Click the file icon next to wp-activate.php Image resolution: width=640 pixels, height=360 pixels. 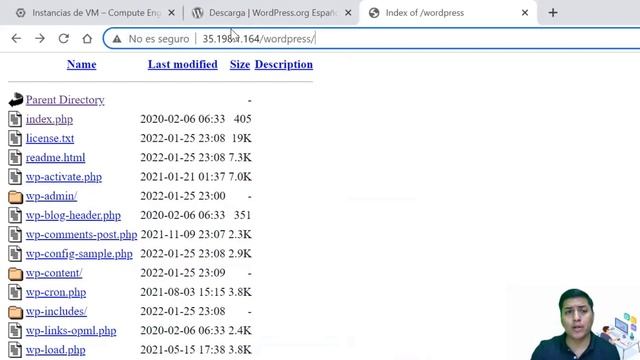click(x=15, y=177)
